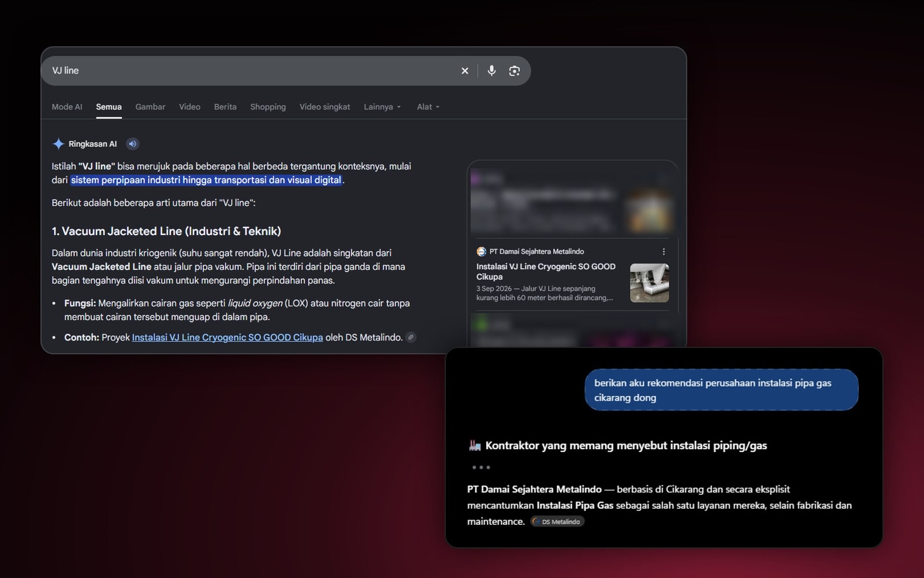Click the blue chat message bubble
The height and width of the screenshot is (578, 924).
[x=721, y=390]
